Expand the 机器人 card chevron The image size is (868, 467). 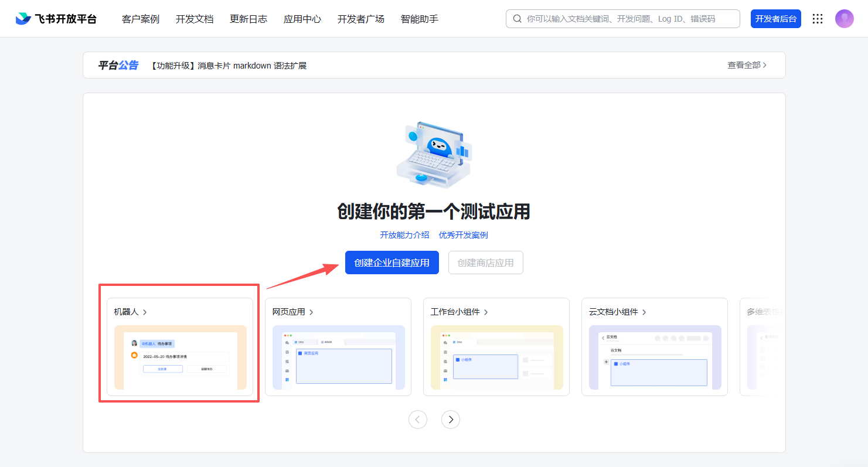[x=145, y=312]
